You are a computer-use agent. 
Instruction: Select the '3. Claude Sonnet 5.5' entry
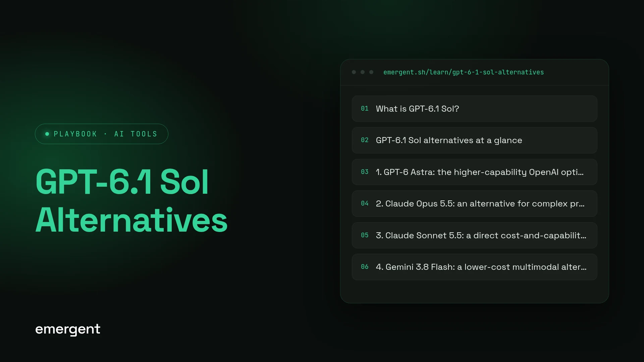(x=474, y=235)
